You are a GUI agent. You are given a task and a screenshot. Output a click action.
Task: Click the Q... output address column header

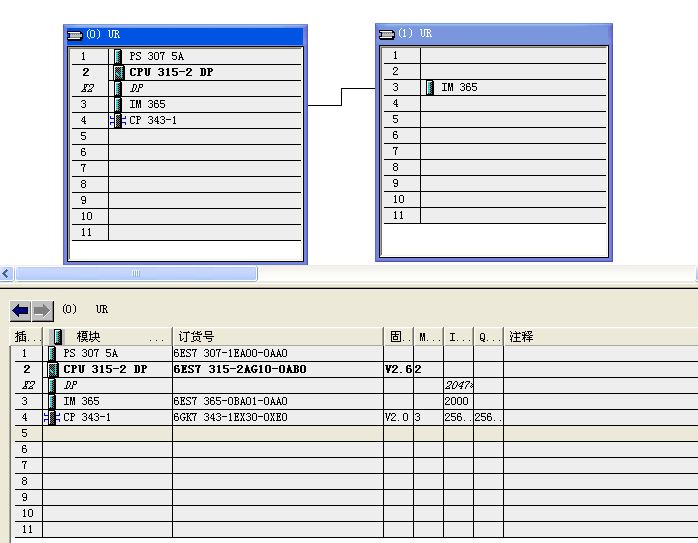[x=488, y=336]
